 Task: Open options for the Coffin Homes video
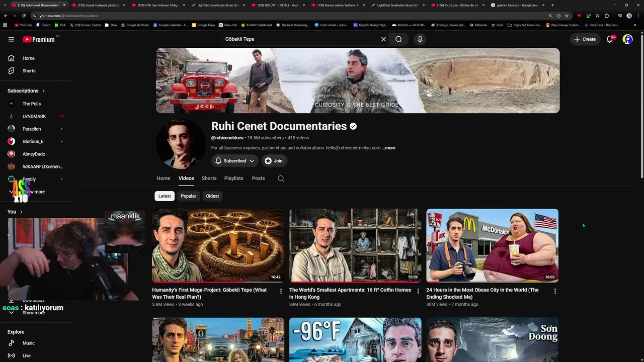[418, 291]
